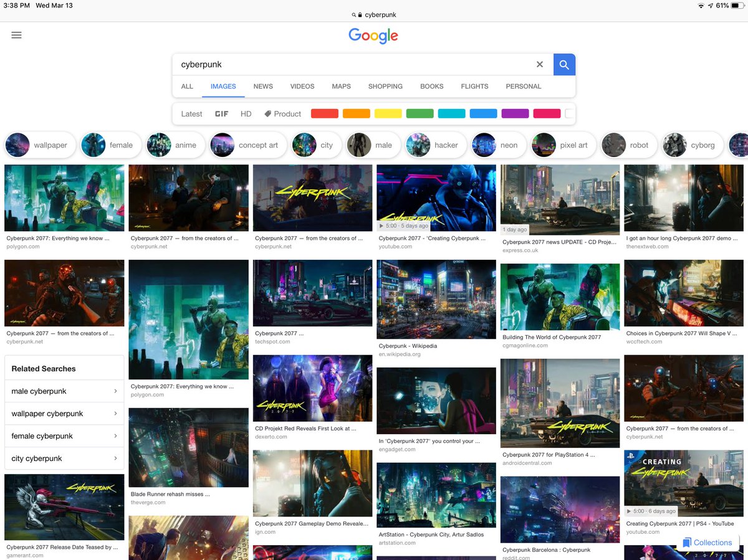
Task: Switch to the BOOKS tab
Action: coord(432,87)
